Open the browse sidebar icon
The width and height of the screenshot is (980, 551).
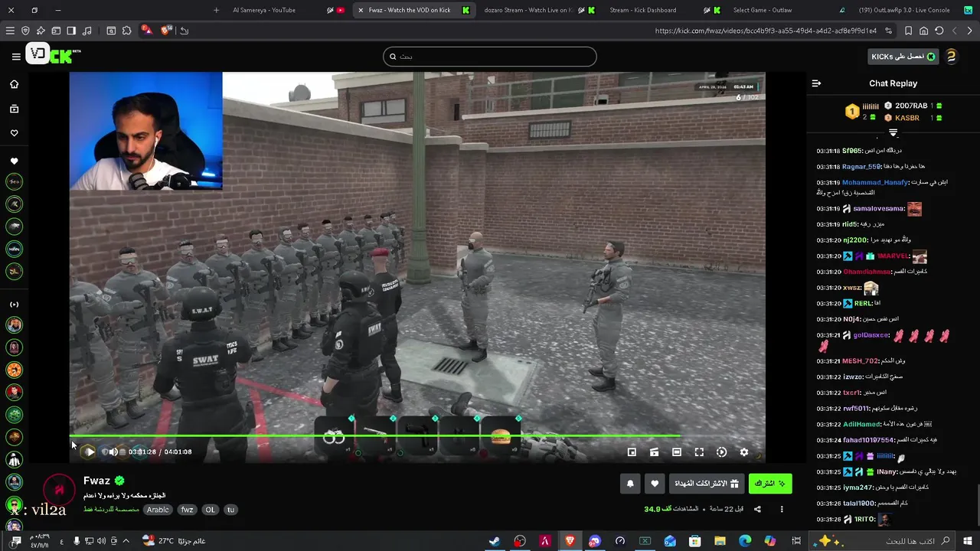(14, 109)
